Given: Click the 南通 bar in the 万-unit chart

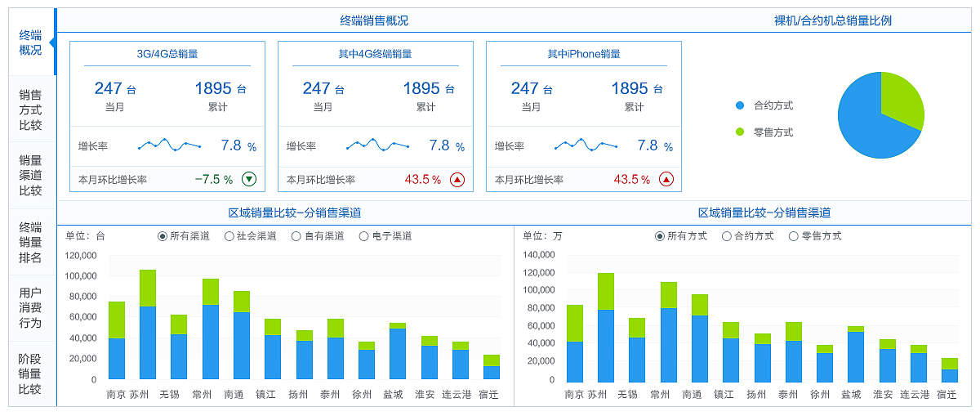Looking at the screenshot, I should [700, 338].
